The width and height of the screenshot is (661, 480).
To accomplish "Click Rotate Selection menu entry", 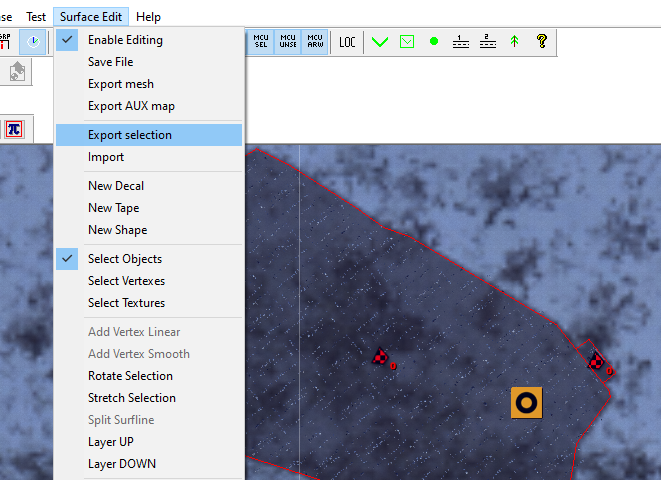I will [x=130, y=376].
